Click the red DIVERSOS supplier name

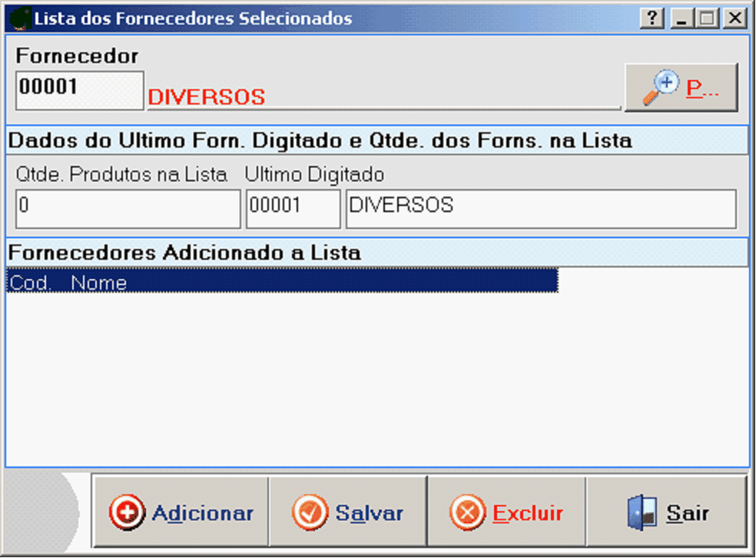click(207, 98)
